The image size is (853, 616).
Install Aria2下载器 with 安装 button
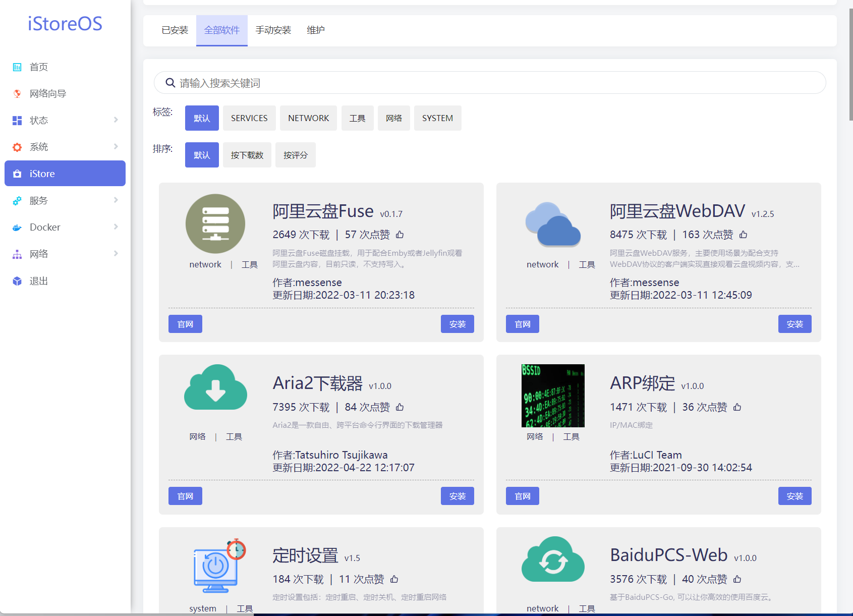point(458,496)
